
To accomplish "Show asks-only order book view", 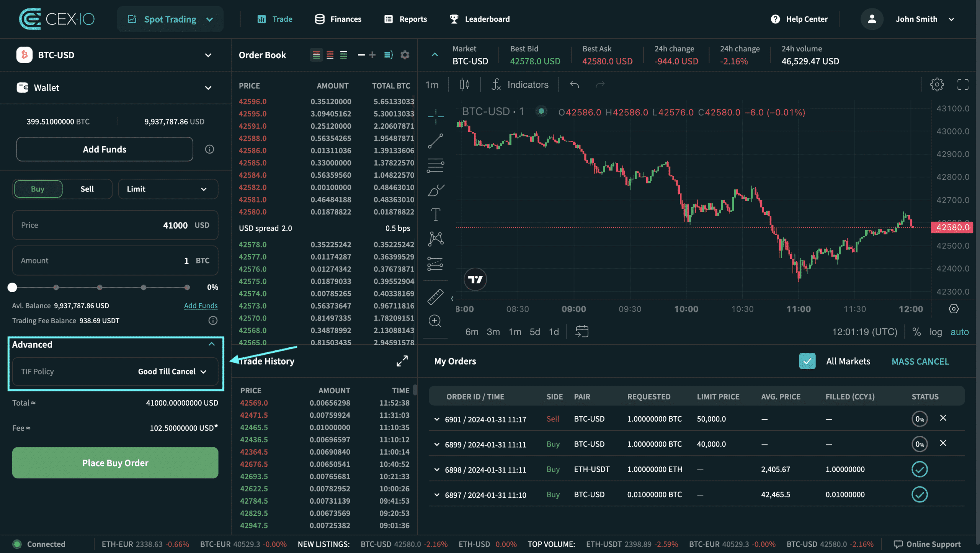I will (330, 55).
